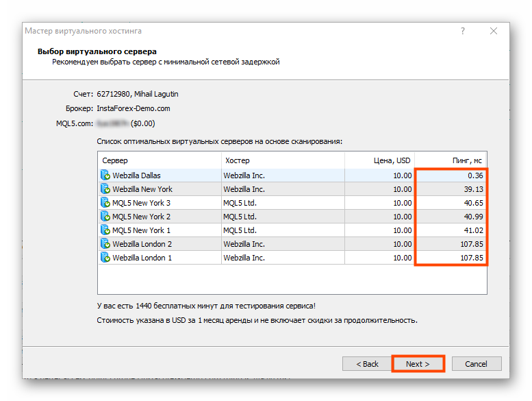Cancel the virtual hosting wizard
This screenshot has width=532, height=401.
[477, 364]
